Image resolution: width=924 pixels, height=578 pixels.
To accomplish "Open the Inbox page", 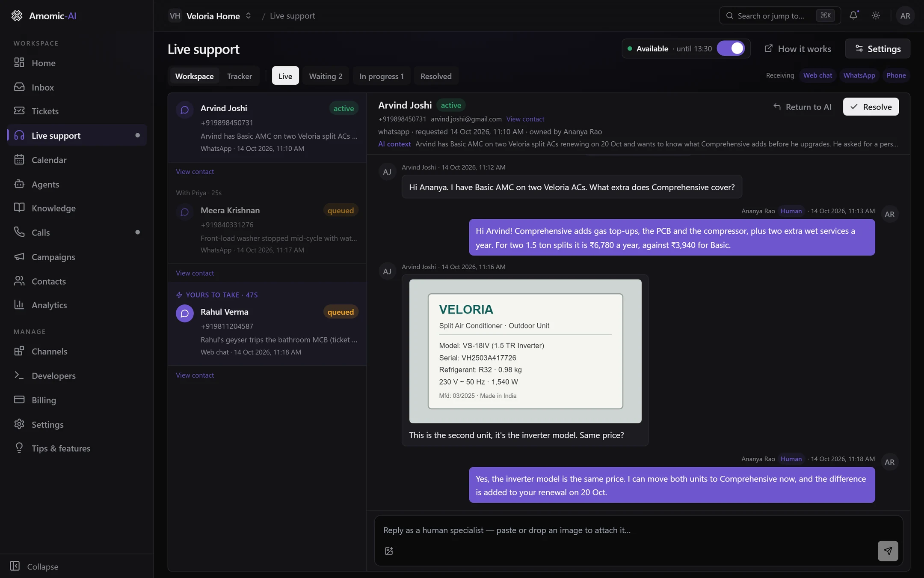I will tap(77, 87).
